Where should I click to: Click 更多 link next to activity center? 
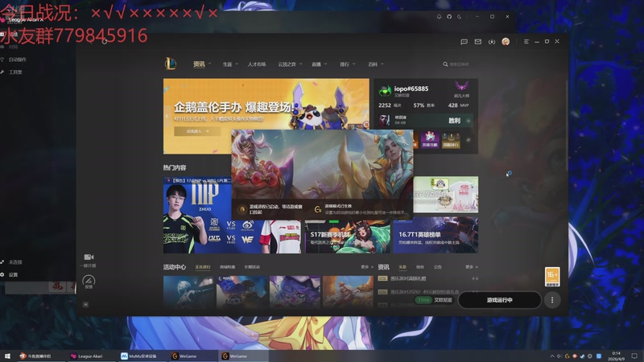coord(367,267)
